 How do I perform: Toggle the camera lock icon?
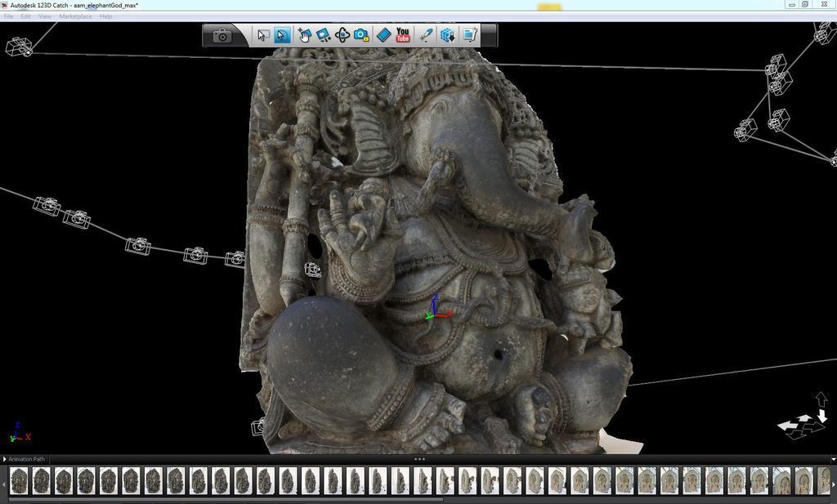[x=361, y=35]
